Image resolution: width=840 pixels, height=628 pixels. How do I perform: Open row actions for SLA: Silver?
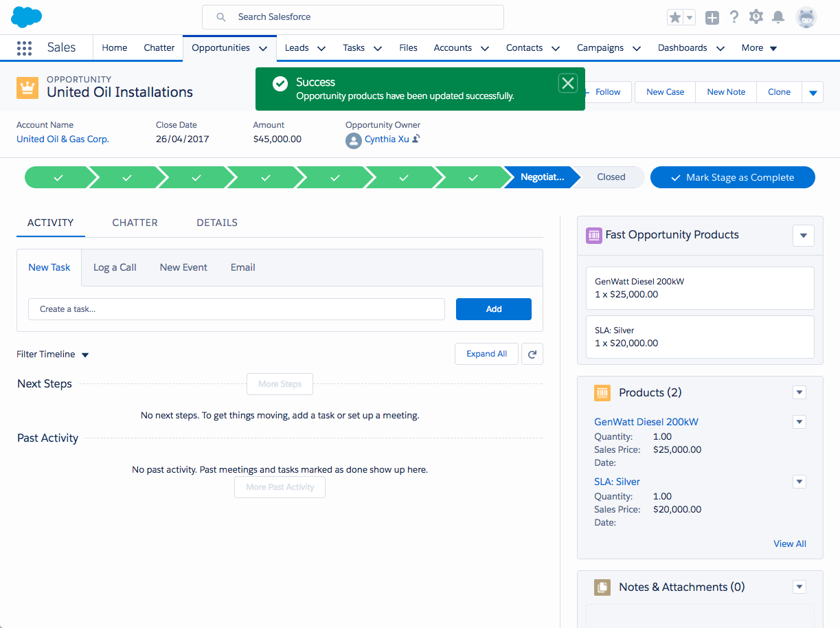click(799, 482)
